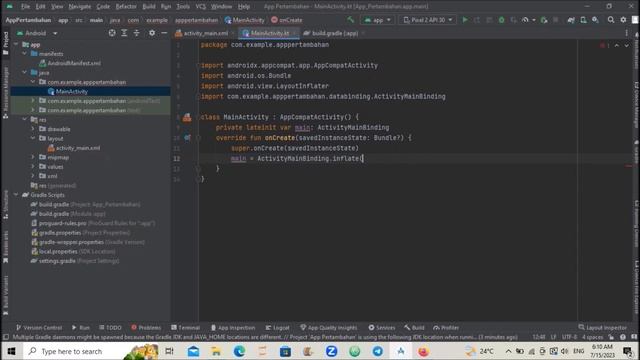The height and width of the screenshot is (360, 640).
Task: Click the gutter icon beside class MainActivity
Action: click(x=187, y=118)
